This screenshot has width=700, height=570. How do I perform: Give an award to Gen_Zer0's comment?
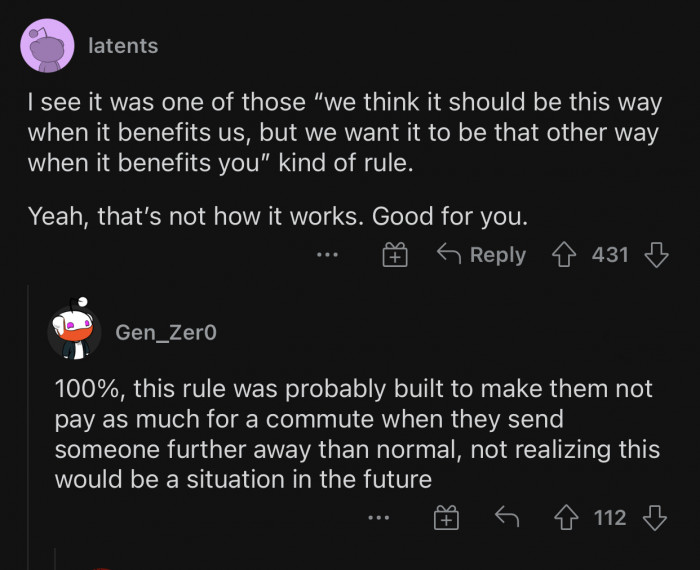(x=445, y=518)
